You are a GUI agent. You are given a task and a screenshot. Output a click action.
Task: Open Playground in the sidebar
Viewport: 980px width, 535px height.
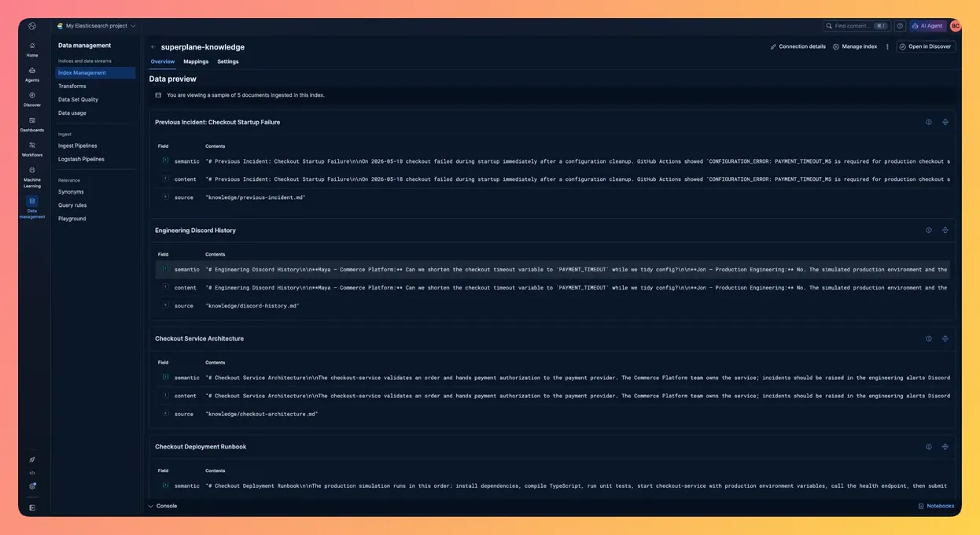72,219
